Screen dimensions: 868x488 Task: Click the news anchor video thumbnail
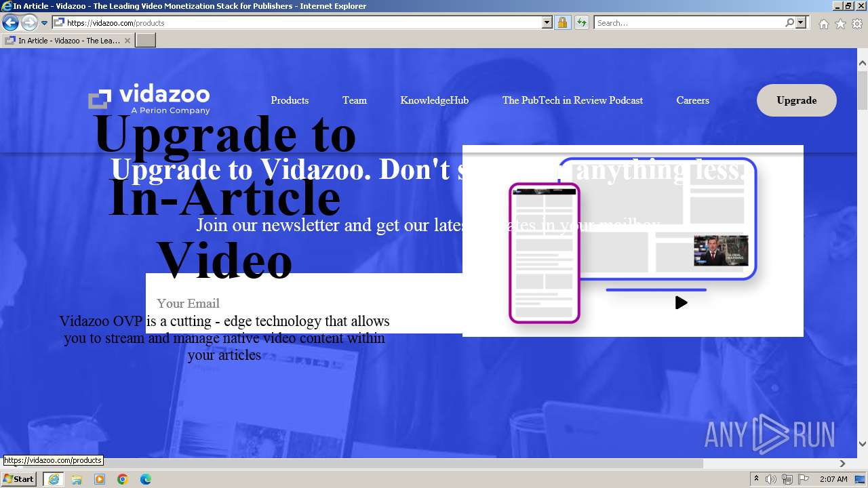coord(721,250)
